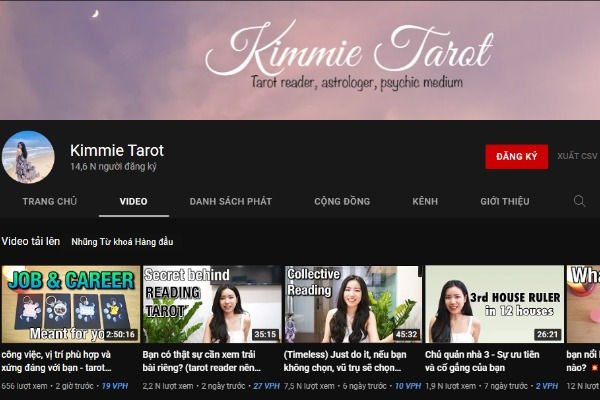600x400 pixels.
Task: Click the 27 VPH stat
Action: [x=266, y=386]
